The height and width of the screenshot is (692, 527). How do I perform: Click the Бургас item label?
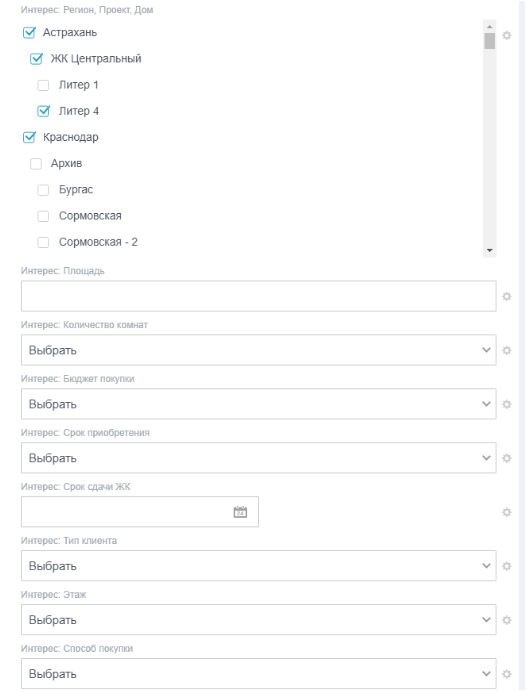[x=76, y=190]
